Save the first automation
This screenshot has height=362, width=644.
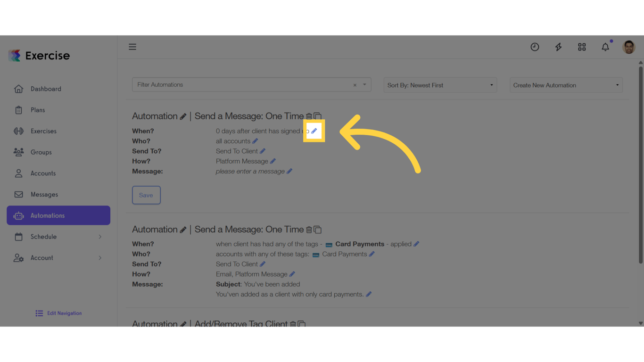[x=146, y=195]
